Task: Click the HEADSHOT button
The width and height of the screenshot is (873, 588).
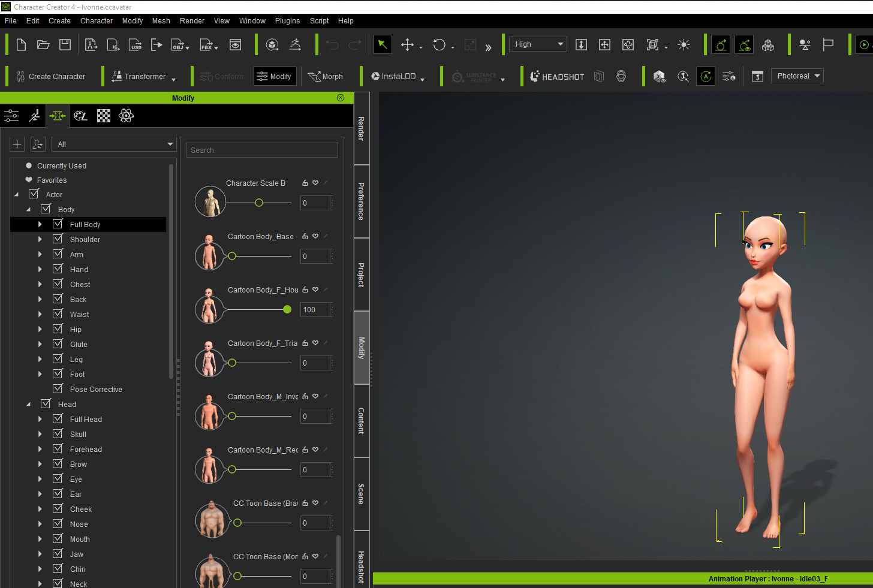Action: [x=557, y=76]
